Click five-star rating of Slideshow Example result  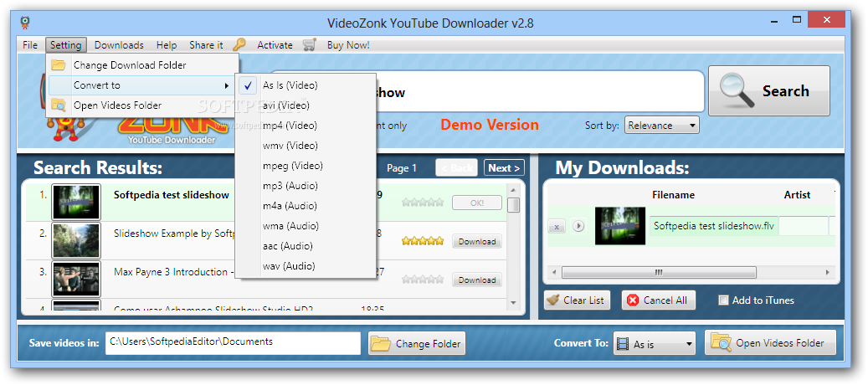click(423, 241)
